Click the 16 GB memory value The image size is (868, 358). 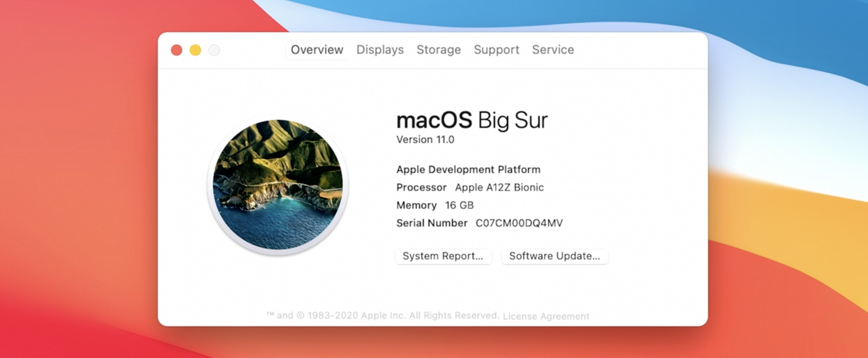coord(459,205)
